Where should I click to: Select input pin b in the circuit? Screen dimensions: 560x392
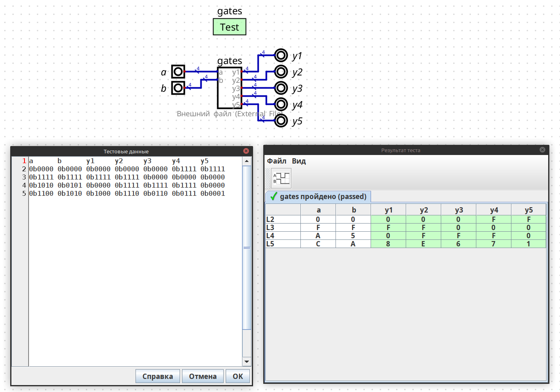coord(178,88)
